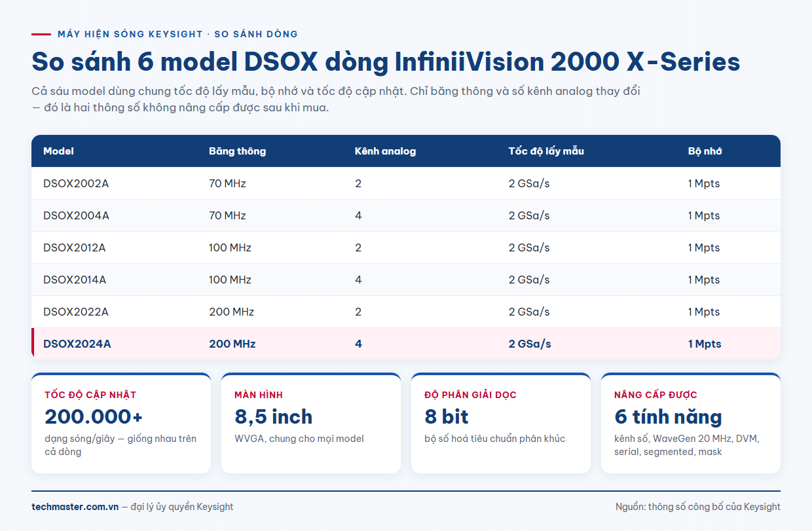Click the techmaster.com.vn link in footer
This screenshot has width=812, height=531.
75,507
